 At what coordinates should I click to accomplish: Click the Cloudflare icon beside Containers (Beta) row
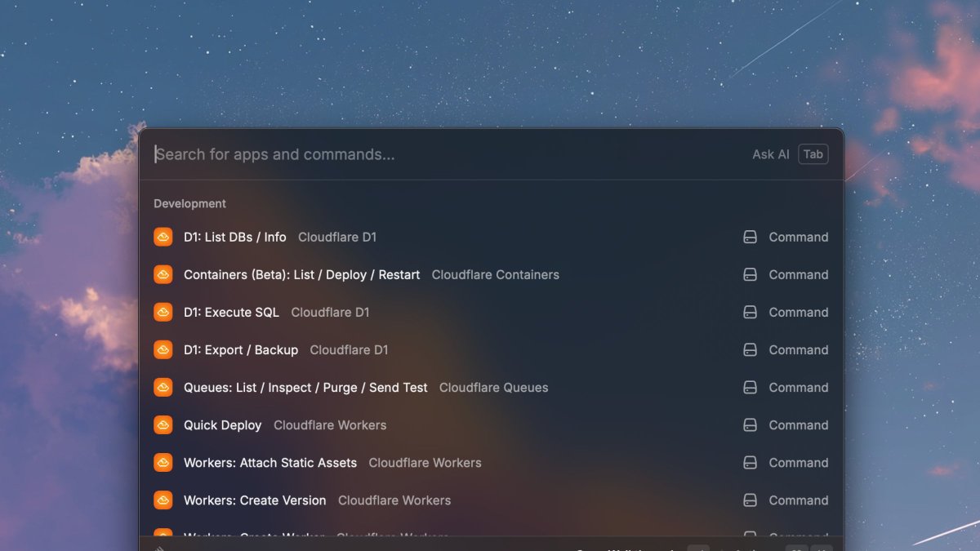(x=163, y=274)
